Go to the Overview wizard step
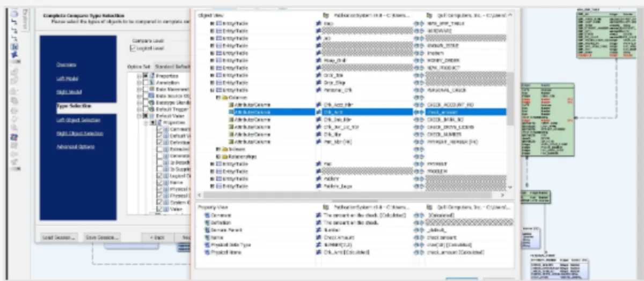 [x=67, y=64]
